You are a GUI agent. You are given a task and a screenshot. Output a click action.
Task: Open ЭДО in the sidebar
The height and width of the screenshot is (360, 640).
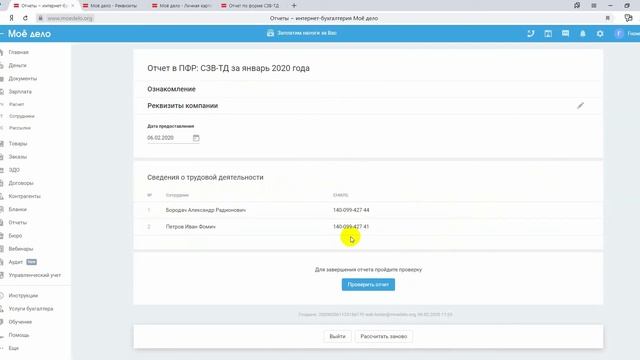14,170
